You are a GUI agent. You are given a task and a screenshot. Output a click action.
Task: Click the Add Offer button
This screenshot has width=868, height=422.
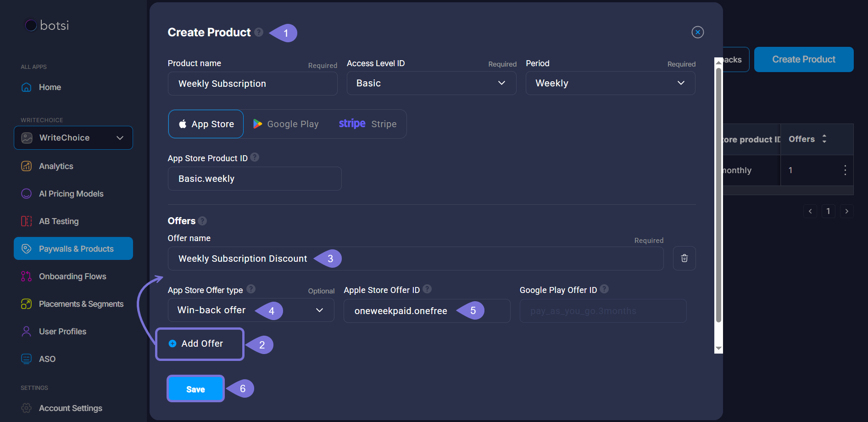coord(200,344)
